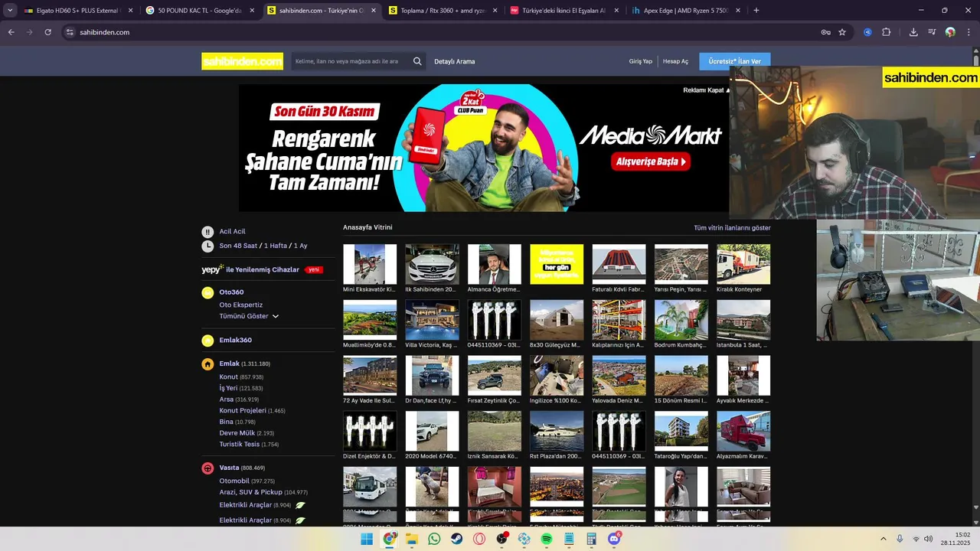Click the 1 Ay filter link
The width and height of the screenshot is (980, 551).
[x=300, y=246]
